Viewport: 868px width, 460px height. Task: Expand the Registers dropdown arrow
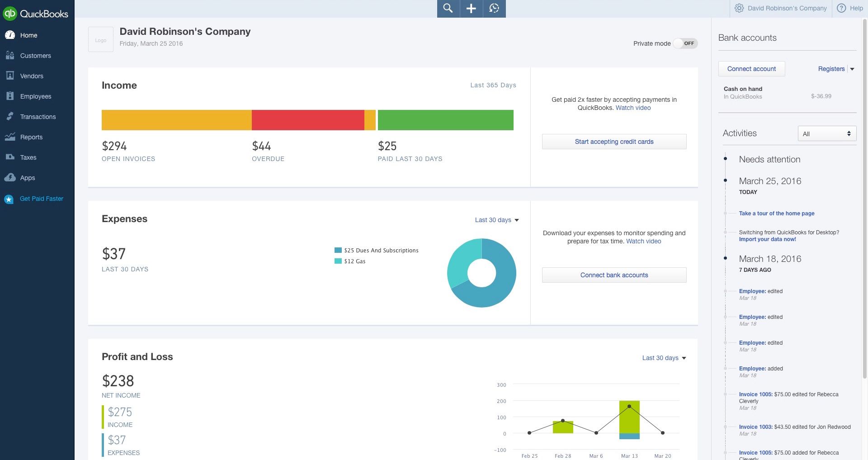click(x=852, y=69)
